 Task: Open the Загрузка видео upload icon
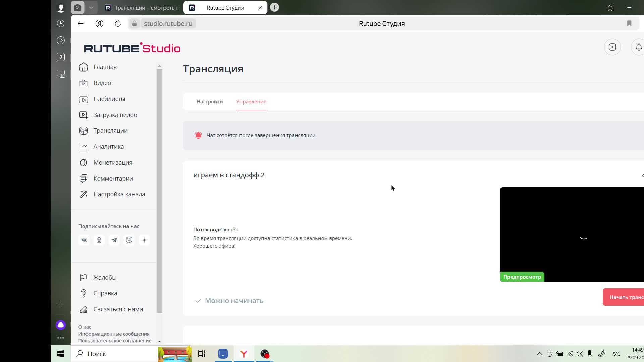click(x=84, y=115)
